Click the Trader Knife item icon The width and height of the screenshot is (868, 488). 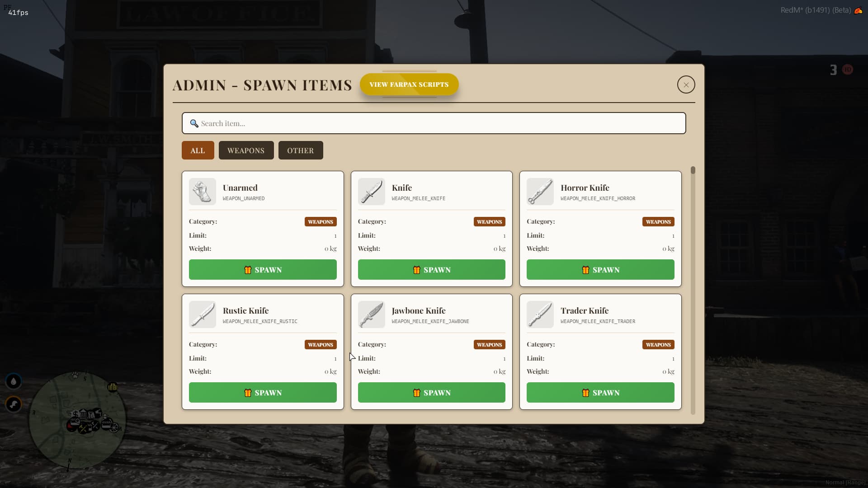[x=540, y=314]
